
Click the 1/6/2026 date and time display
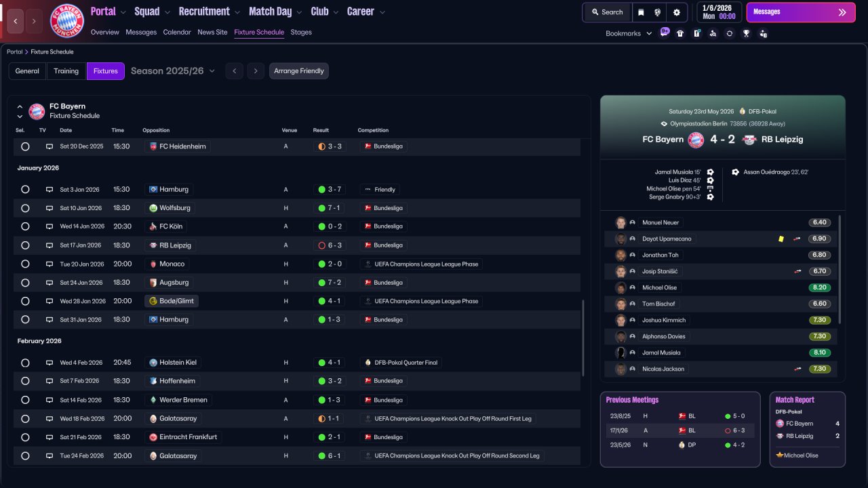[719, 12]
